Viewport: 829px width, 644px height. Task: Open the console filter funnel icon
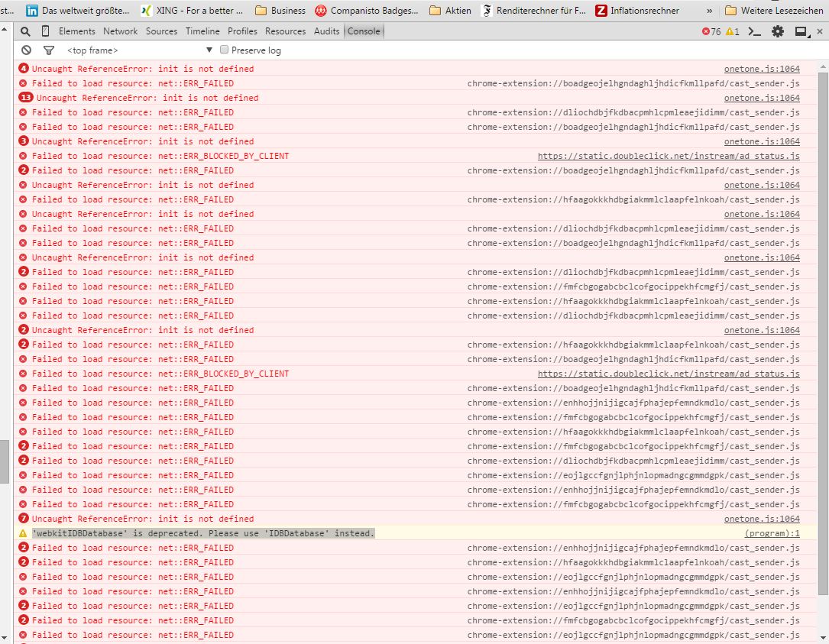[x=49, y=50]
